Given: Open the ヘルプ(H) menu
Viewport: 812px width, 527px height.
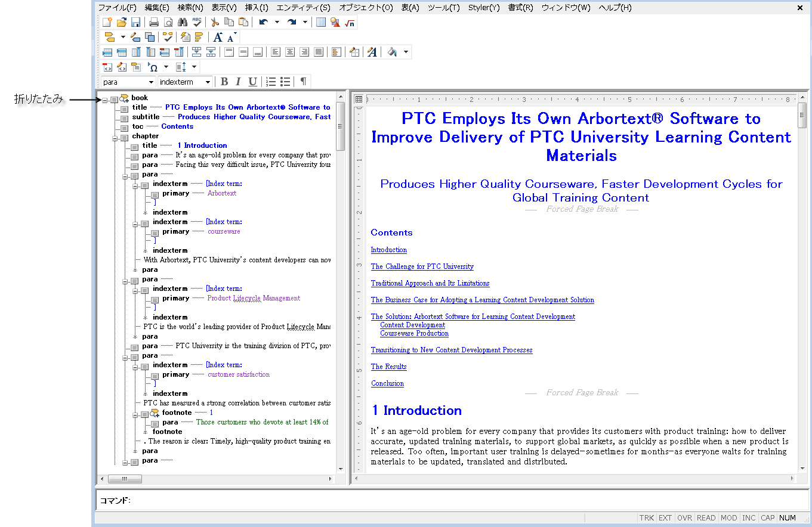Looking at the screenshot, I should click(615, 8).
